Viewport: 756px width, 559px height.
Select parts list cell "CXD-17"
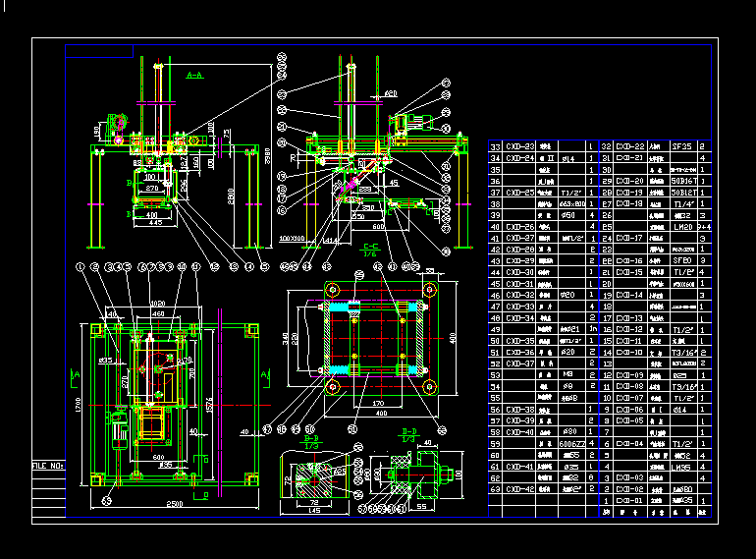pos(630,238)
